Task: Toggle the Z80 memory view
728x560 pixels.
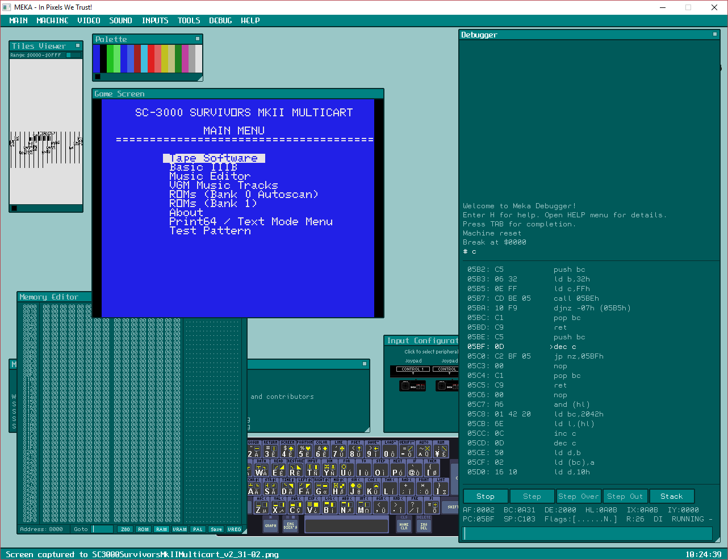Action: (125, 529)
